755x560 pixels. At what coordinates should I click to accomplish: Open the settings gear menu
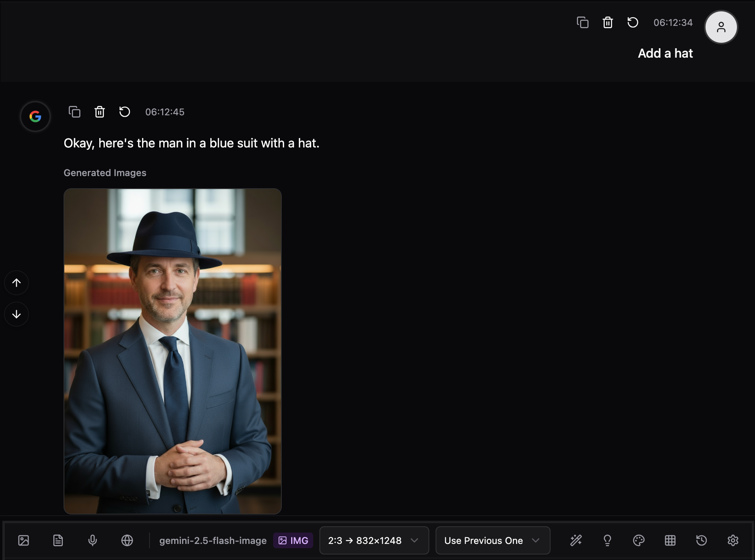(x=733, y=540)
